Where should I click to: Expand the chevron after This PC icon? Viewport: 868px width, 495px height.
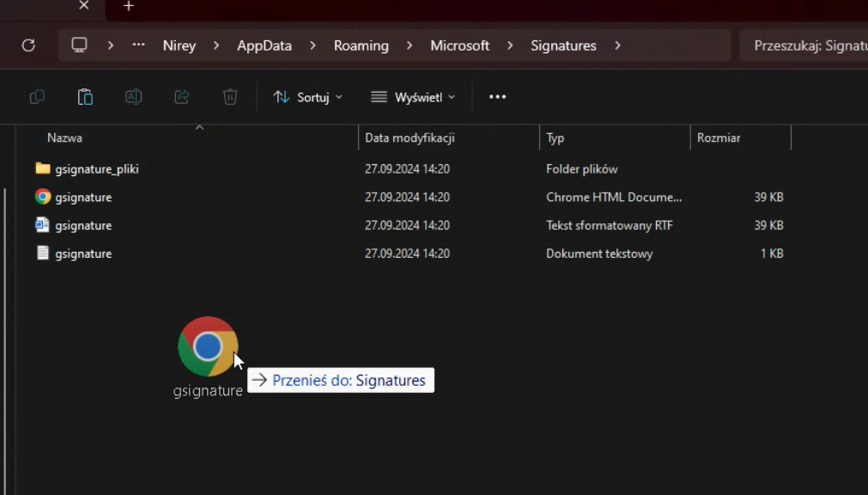[111, 46]
